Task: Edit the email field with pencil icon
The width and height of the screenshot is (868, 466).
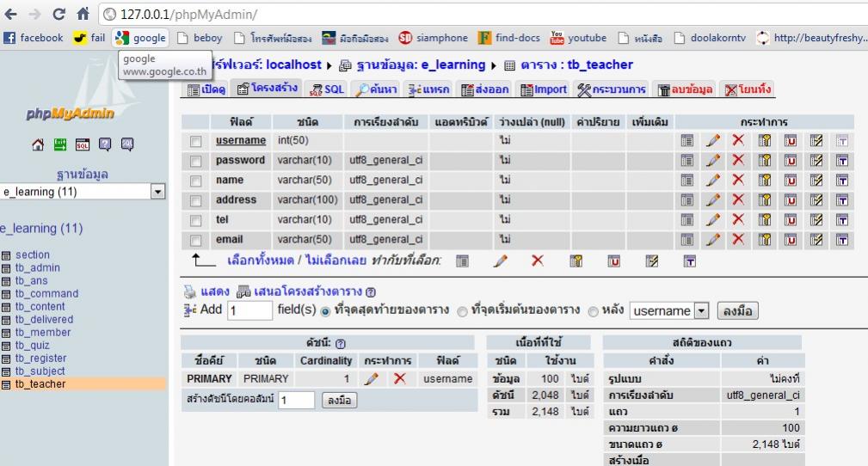Action: point(713,240)
